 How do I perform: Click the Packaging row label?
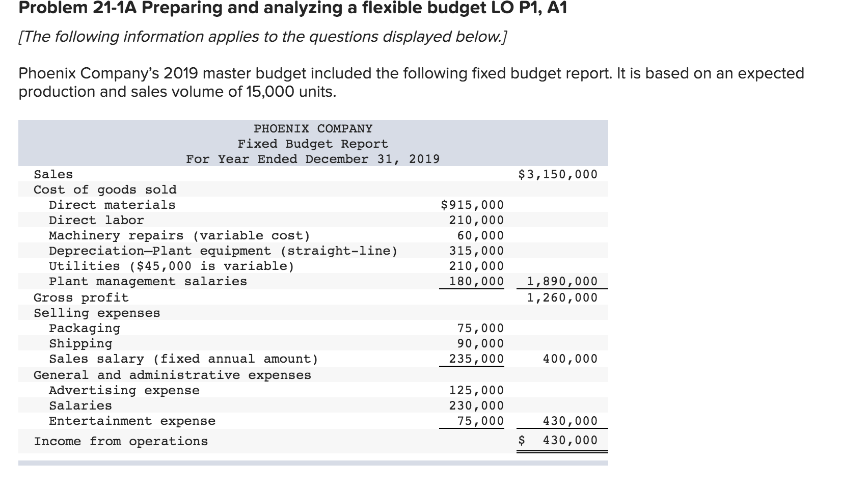click(x=85, y=329)
